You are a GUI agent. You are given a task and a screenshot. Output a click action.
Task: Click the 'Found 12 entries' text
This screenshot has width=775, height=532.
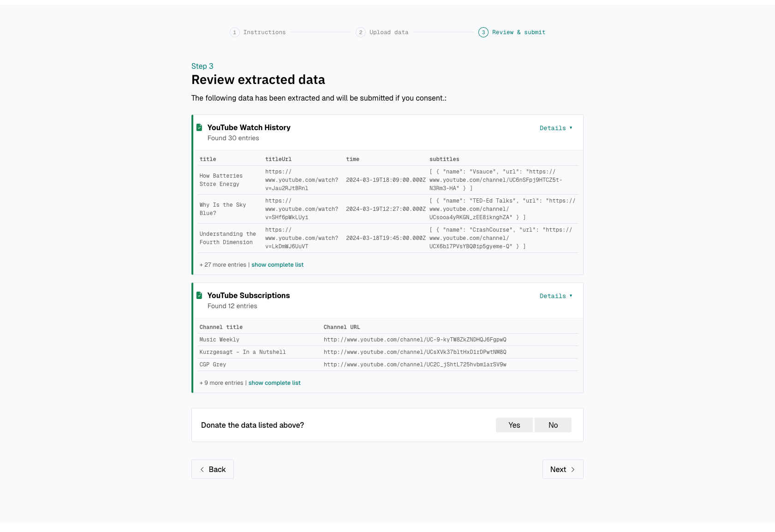click(232, 306)
